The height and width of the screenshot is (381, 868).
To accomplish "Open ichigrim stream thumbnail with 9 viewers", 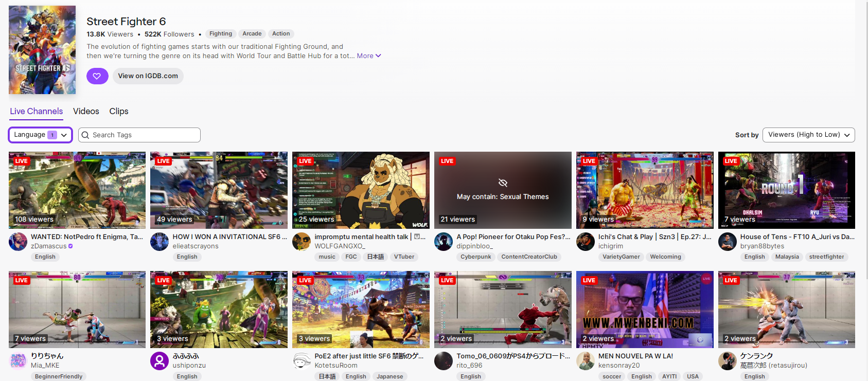I will pyautogui.click(x=645, y=190).
